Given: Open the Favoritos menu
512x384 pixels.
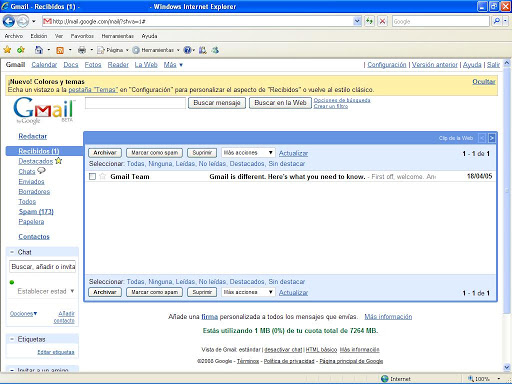Looking at the screenshot, I should click(x=82, y=36).
